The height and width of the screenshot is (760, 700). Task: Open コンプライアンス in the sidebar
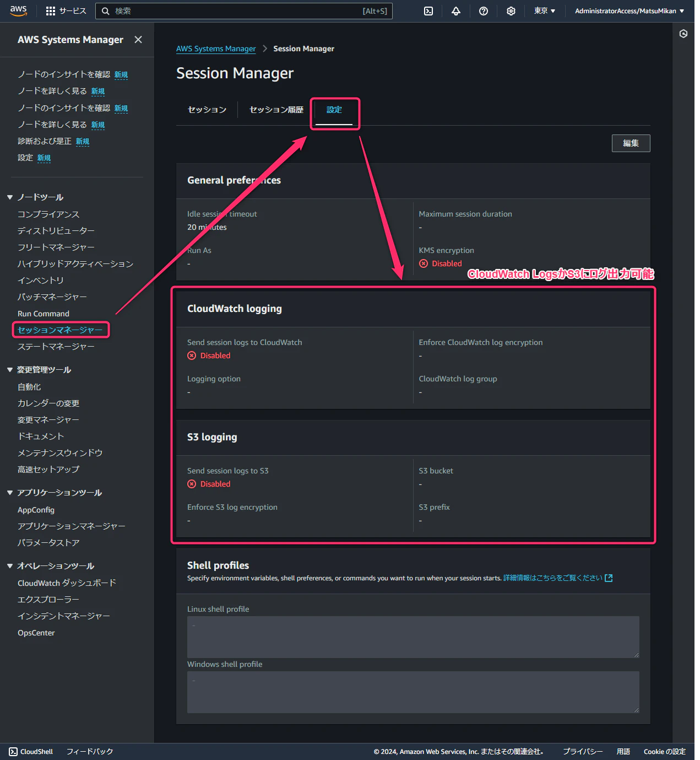(x=48, y=214)
